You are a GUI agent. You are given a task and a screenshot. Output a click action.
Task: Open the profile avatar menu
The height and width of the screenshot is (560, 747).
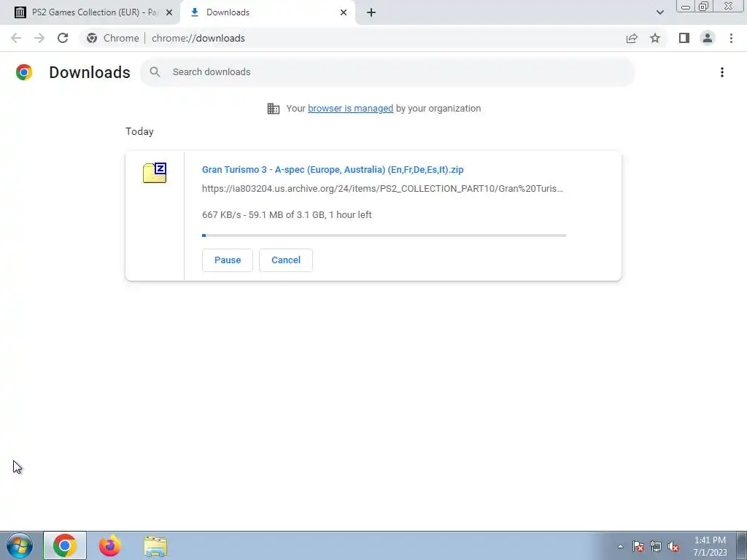[x=708, y=38]
